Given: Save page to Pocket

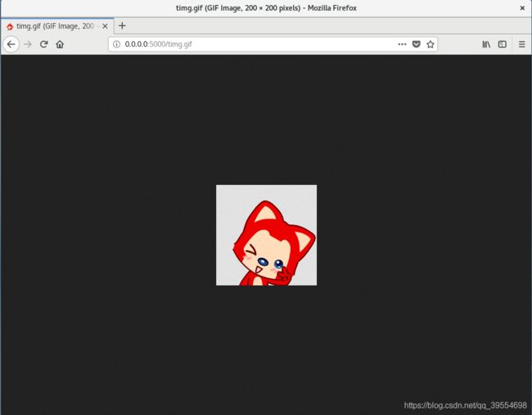Looking at the screenshot, I should 417,44.
